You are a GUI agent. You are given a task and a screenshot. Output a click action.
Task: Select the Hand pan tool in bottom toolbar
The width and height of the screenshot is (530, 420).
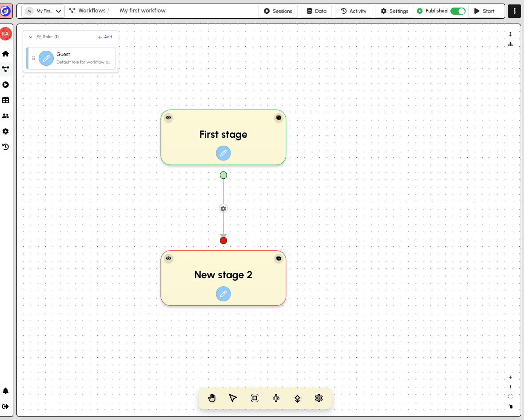coord(212,398)
